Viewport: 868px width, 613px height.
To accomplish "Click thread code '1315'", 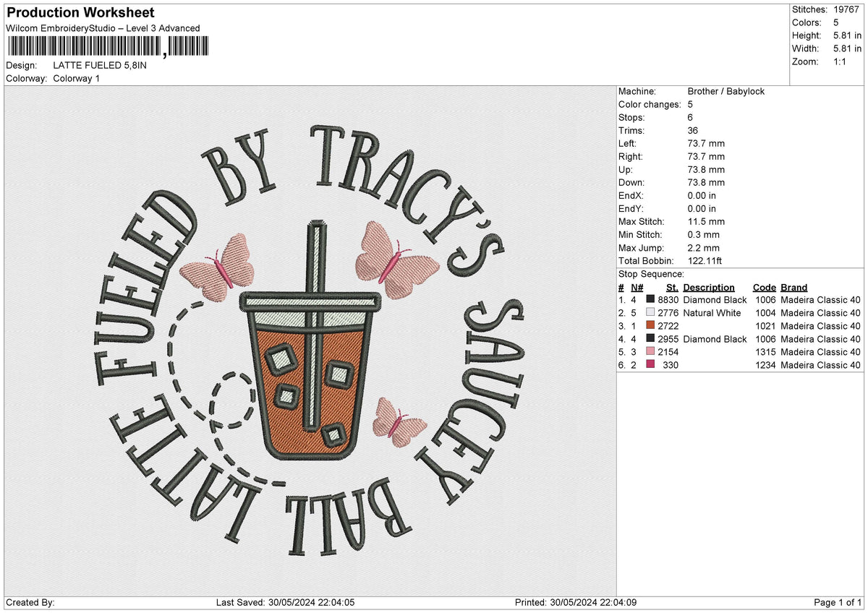I will [x=765, y=352].
